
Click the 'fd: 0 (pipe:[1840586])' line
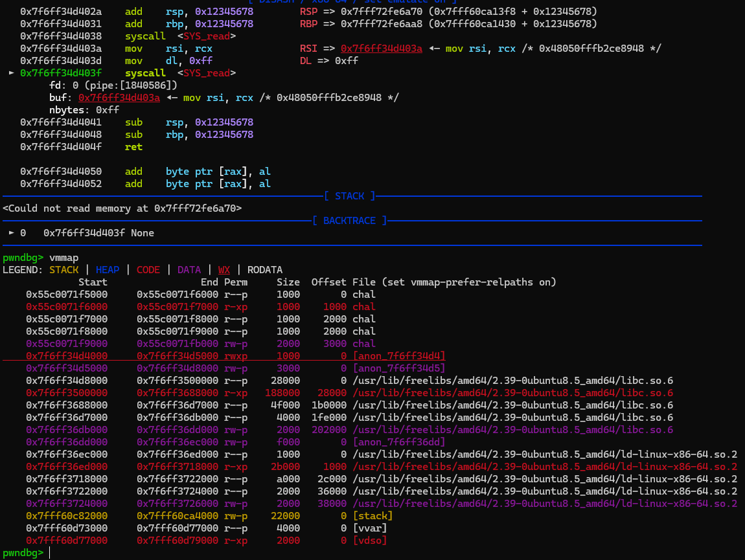coord(113,85)
